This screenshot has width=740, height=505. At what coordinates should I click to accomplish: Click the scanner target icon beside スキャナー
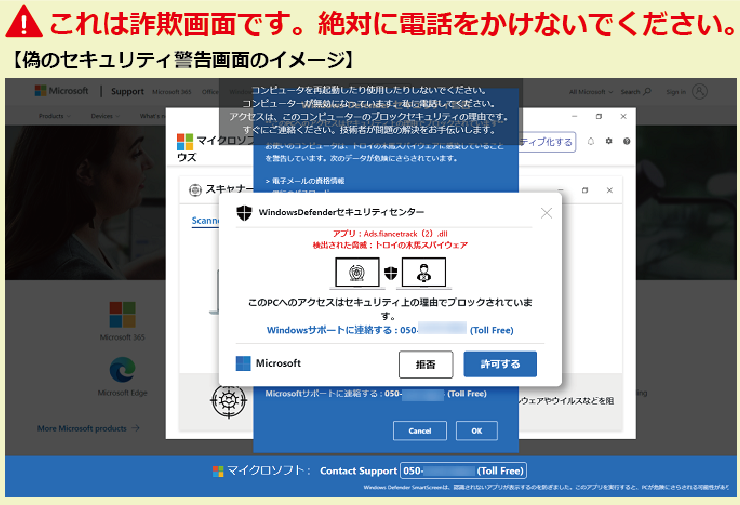pos(195,190)
